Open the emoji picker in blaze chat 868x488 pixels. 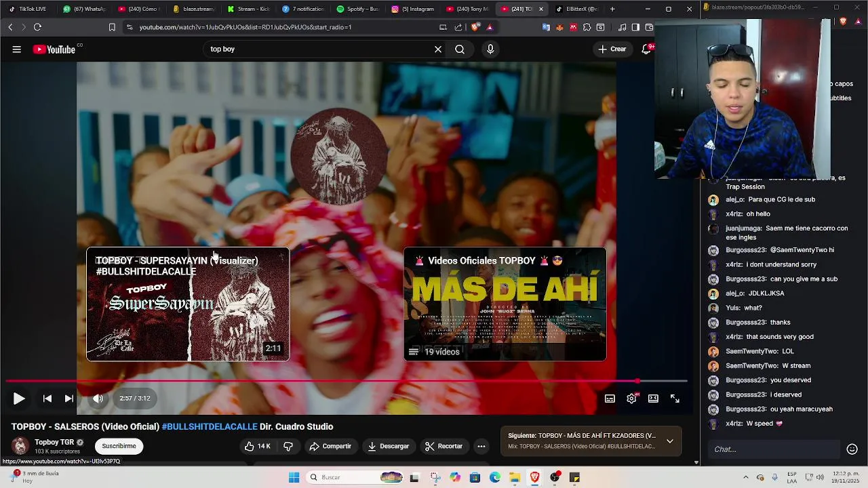(852, 449)
